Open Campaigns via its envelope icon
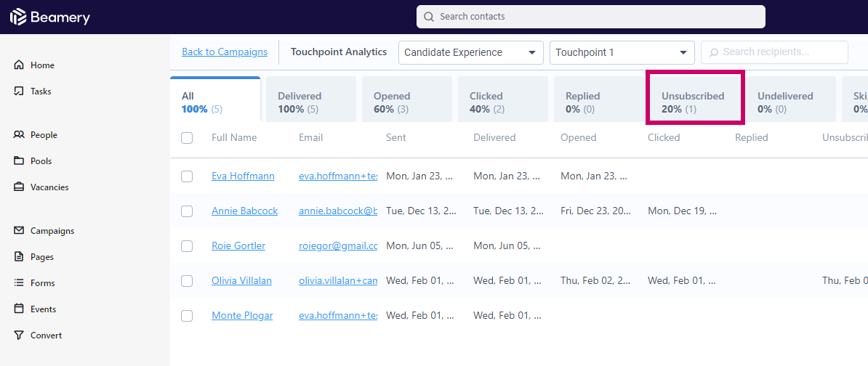The height and width of the screenshot is (366, 868). click(x=20, y=230)
